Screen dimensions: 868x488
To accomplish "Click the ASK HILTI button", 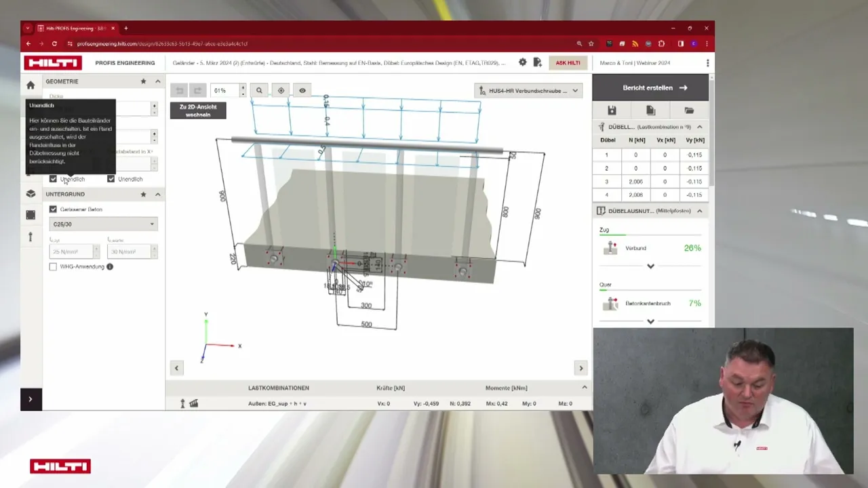I will 568,62.
